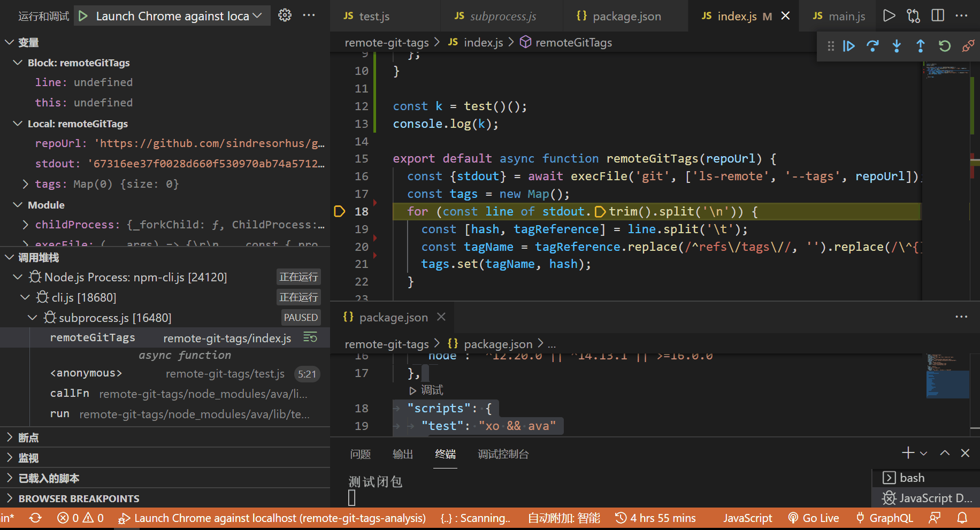Image resolution: width=980 pixels, height=530 pixels.
Task: Click the debug Step Over icon
Action: pyautogui.click(x=872, y=46)
